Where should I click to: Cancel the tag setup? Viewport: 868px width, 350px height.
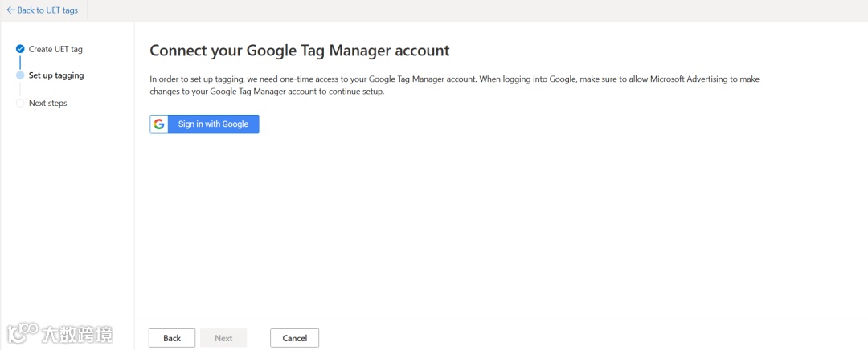295,338
